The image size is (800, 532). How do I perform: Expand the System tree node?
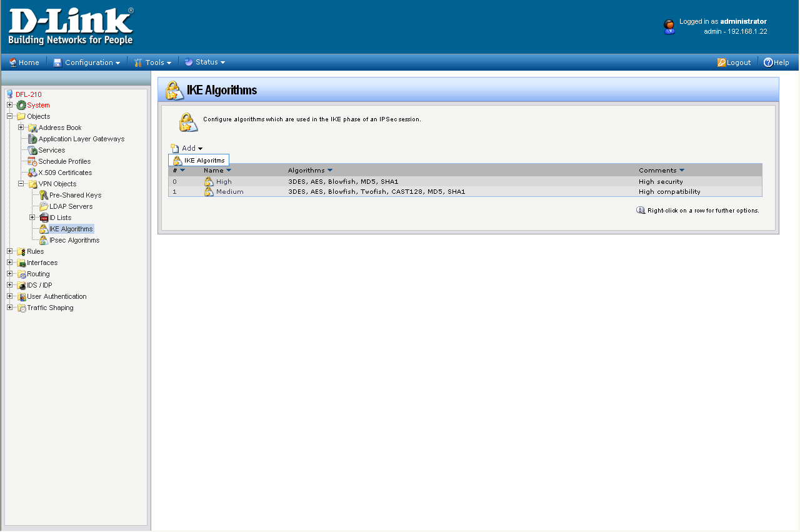pos(10,105)
